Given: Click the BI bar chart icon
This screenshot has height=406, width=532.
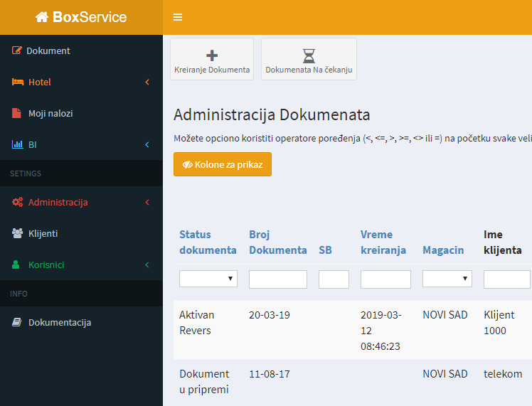Looking at the screenshot, I should point(17,144).
